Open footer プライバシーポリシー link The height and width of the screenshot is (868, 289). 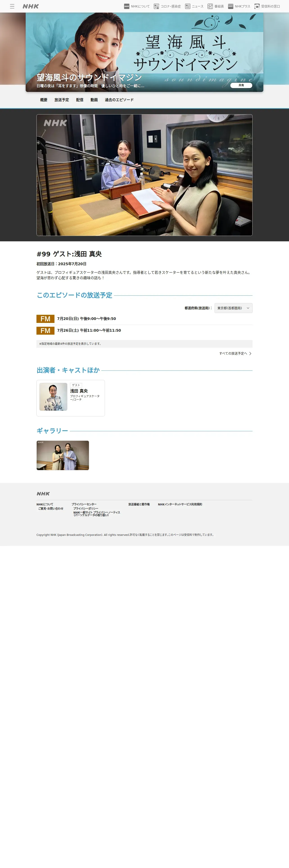point(86,508)
